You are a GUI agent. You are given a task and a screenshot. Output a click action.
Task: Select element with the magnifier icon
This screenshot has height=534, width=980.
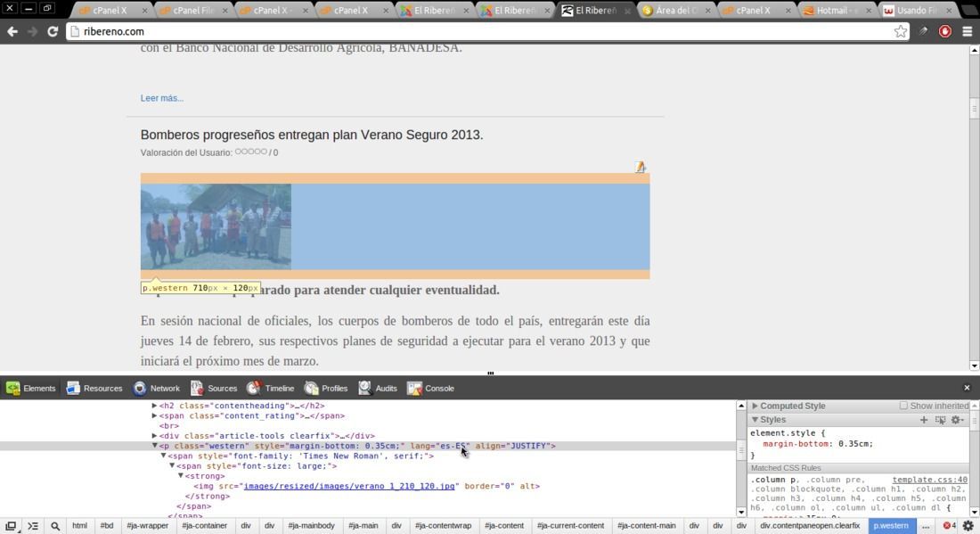point(55,526)
